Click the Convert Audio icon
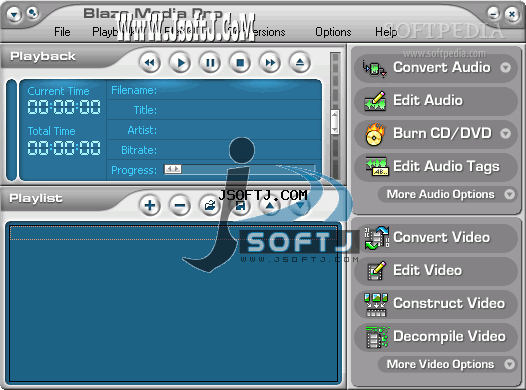The image size is (526, 390). point(375,68)
